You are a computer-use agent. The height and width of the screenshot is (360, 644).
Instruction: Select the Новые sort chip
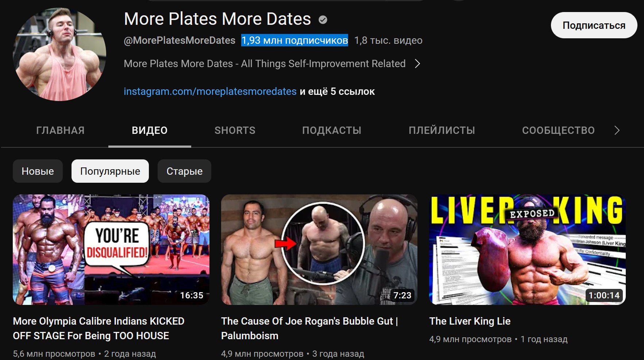[38, 171]
